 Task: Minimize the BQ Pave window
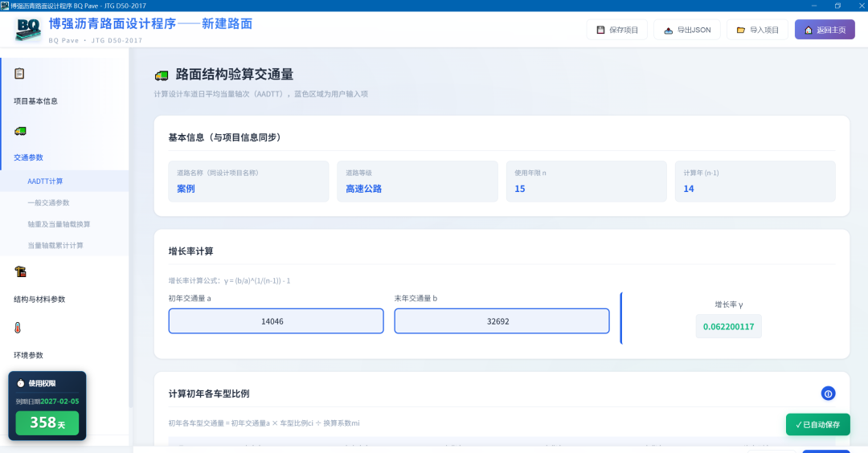tap(813, 6)
